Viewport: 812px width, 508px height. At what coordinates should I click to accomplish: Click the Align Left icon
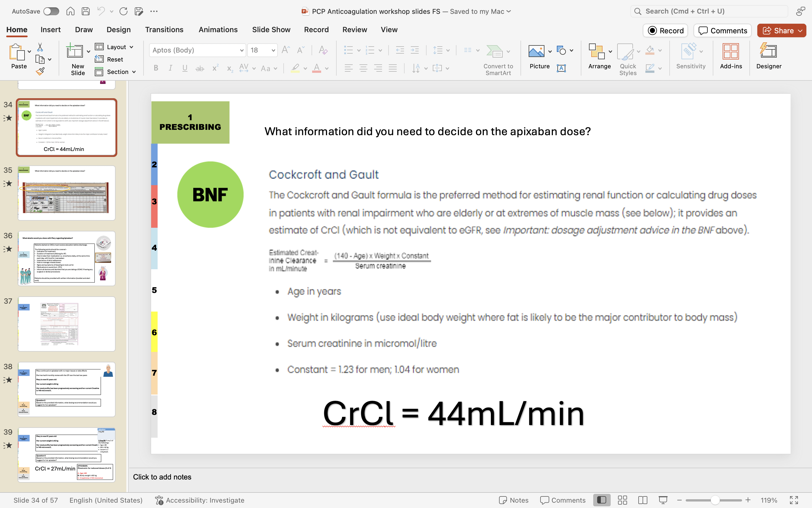coord(348,68)
